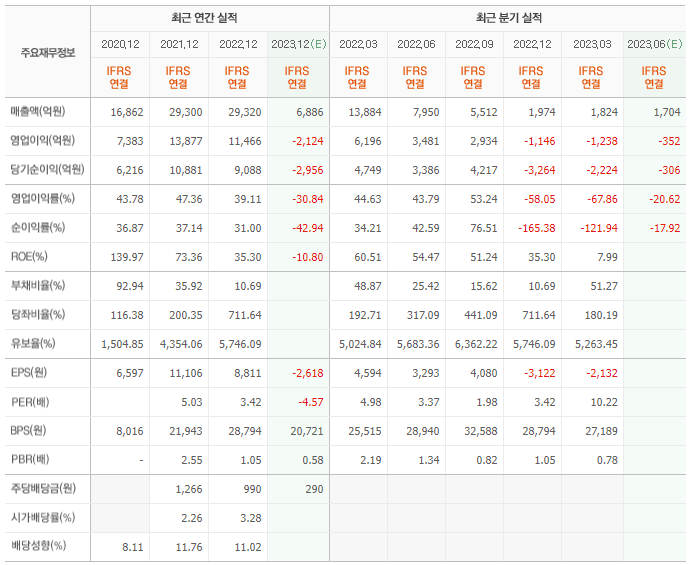
Task: Click the operating margin value -67.86
Action: point(602,199)
